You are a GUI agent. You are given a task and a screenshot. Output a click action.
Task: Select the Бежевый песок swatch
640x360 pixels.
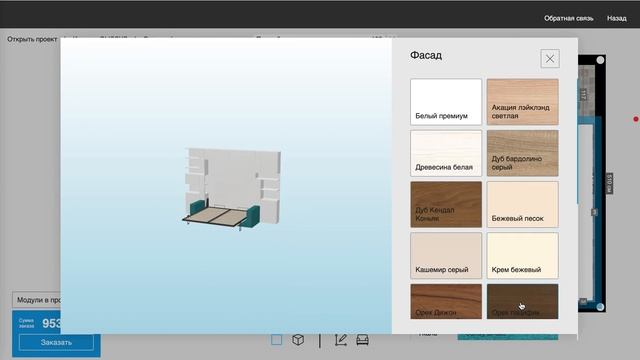(x=522, y=204)
